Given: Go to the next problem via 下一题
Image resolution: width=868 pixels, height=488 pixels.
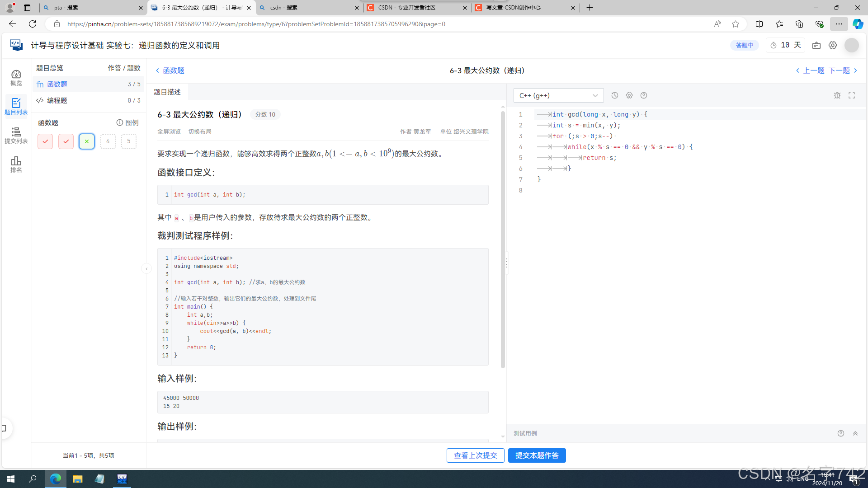Looking at the screenshot, I should point(840,70).
